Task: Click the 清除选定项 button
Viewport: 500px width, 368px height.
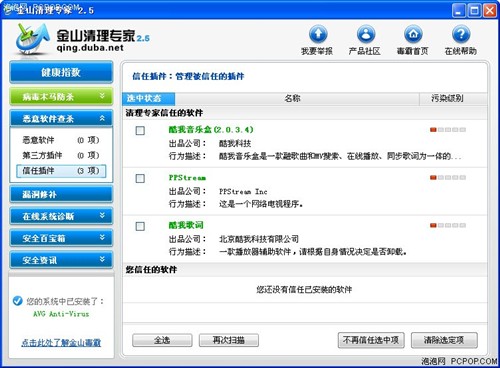Action: tap(444, 340)
